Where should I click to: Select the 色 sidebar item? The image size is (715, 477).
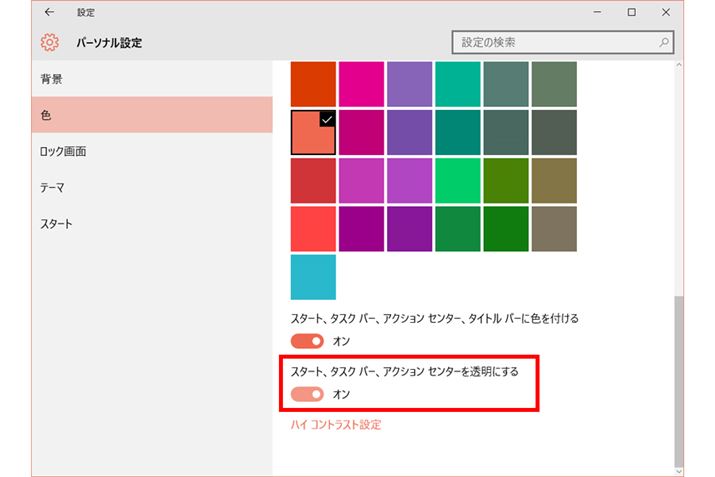click(x=46, y=115)
